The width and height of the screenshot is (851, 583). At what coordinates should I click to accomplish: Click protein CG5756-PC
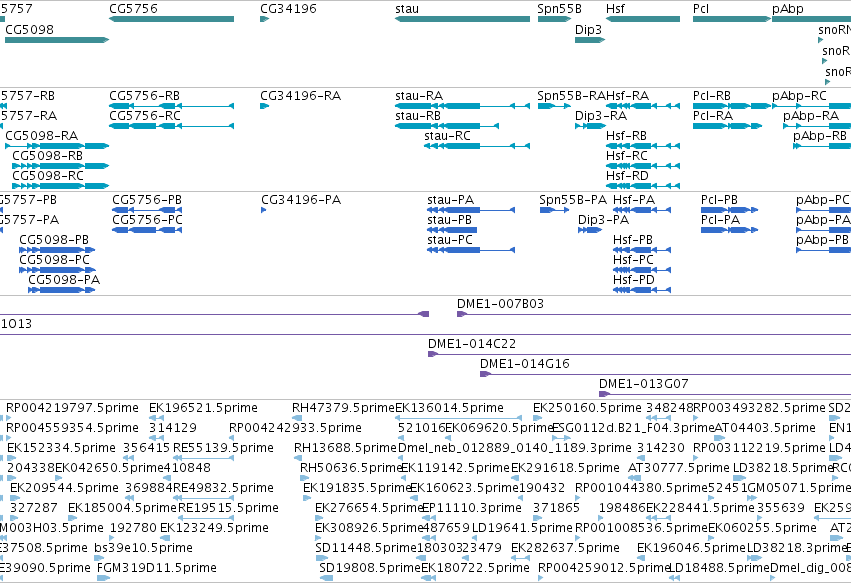(147, 230)
